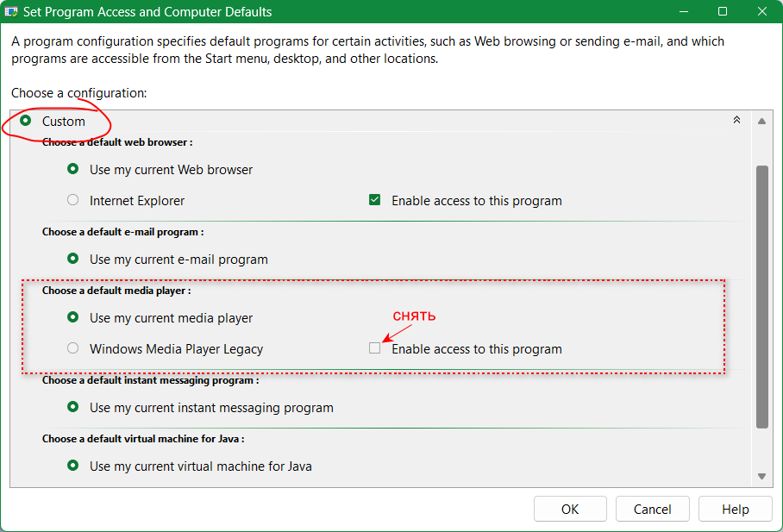Select the Custom configuration radio button
This screenshot has height=532, width=783.
[x=26, y=121]
